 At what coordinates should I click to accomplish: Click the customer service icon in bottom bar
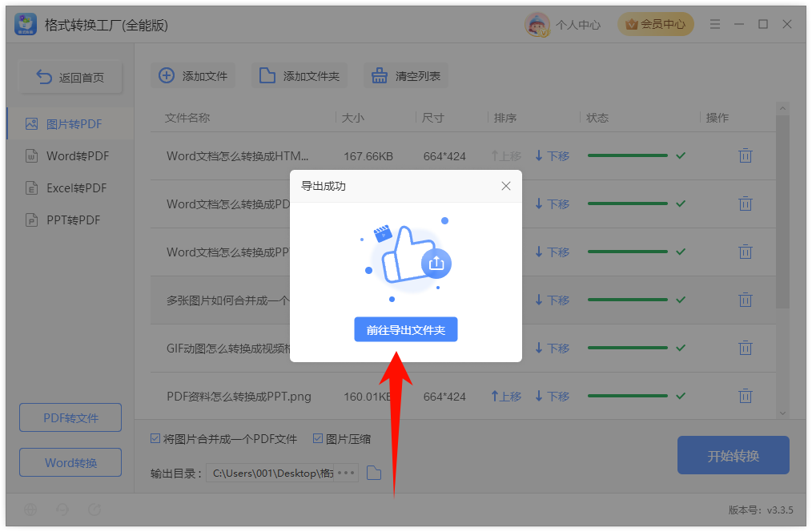click(x=62, y=510)
